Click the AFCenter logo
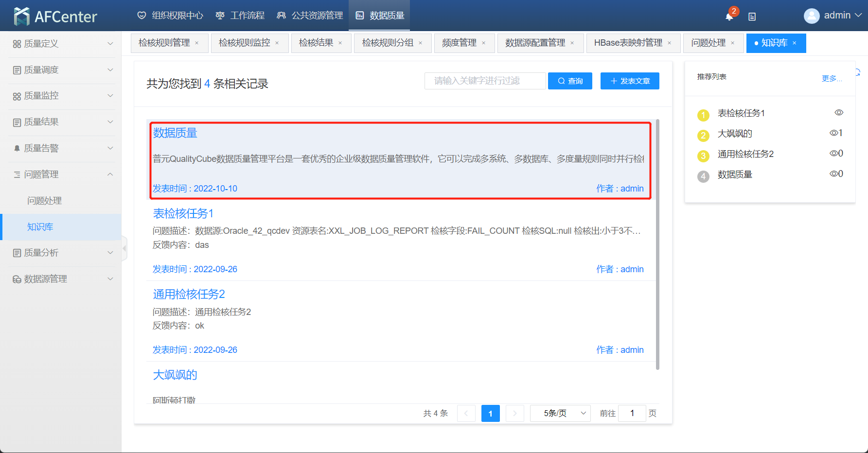868x453 pixels. click(55, 17)
